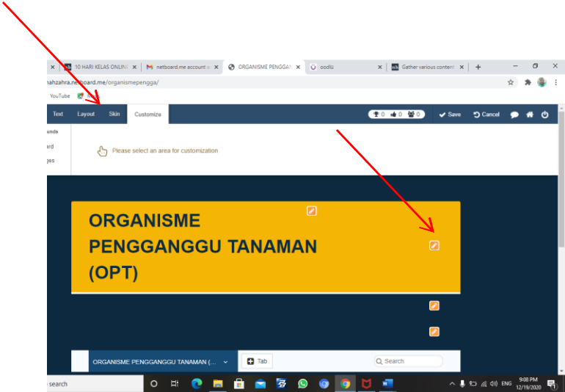Launch Microsoft Word from the taskbar
565x392 pixels.
pos(387,383)
